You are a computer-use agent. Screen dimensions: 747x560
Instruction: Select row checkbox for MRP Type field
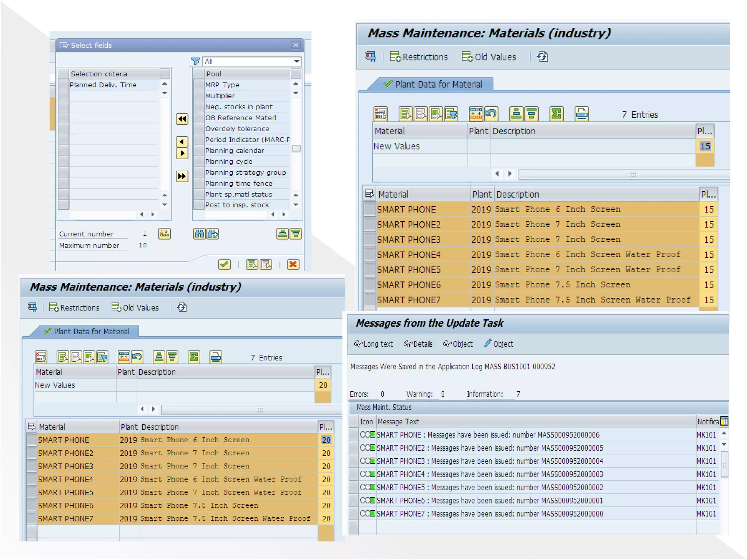[x=199, y=85]
